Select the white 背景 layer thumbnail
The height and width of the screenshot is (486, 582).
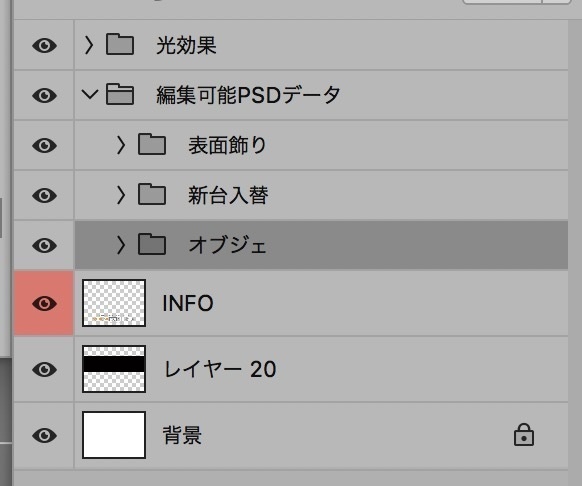click(114, 435)
